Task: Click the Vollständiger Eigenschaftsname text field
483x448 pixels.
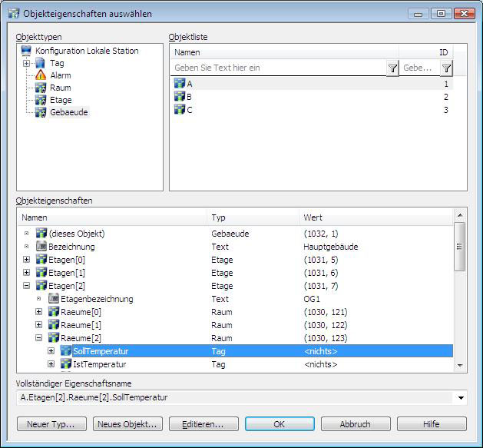Action: point(236,398)
